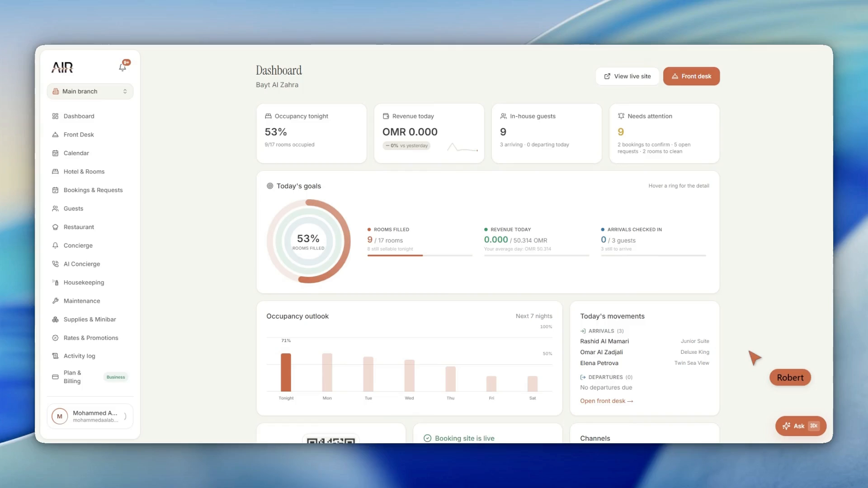Open the Activity log
Screen dimensions: 868x488
tap(90, 356)
